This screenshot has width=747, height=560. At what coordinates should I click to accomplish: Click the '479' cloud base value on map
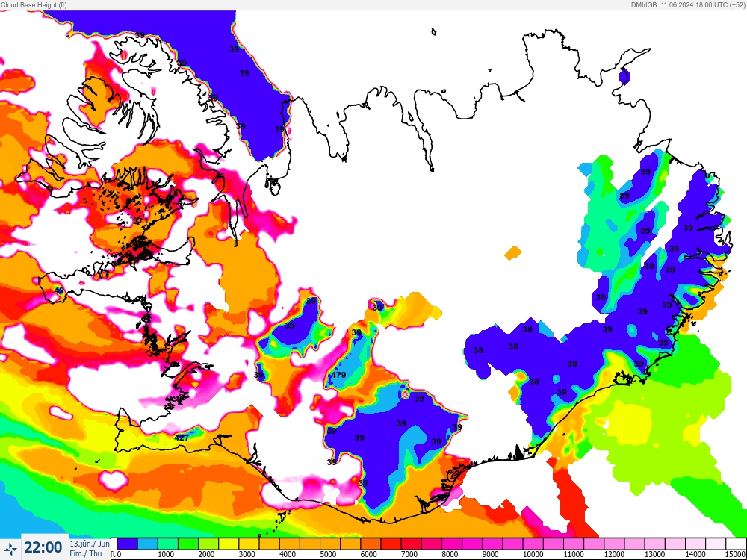(338, 375)
